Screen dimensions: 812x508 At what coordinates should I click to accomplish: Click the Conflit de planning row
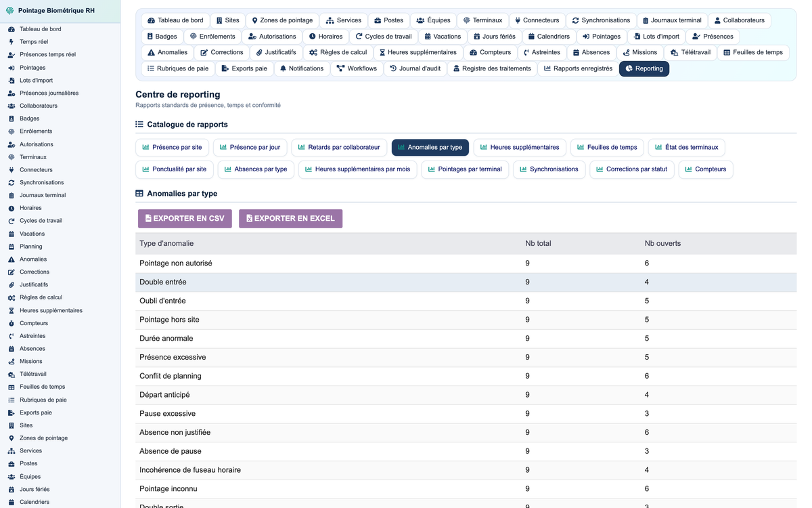(466, 376)
